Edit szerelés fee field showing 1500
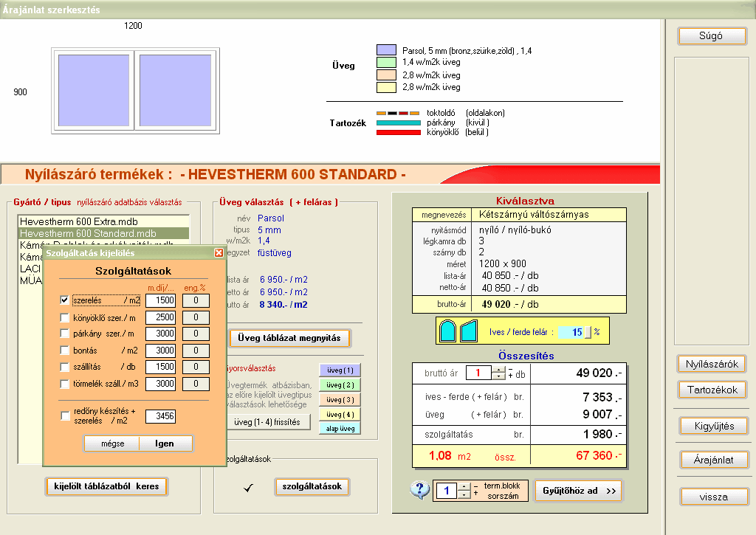Image resolution: width=756 pixels, height=535 pixels. click(x=160, y=300)
